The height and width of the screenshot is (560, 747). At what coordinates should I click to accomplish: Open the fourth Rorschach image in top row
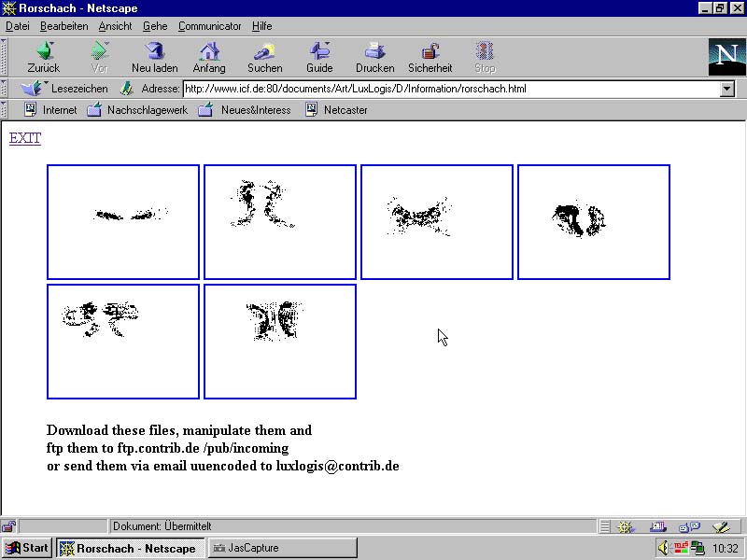click(x=594, y=222)
